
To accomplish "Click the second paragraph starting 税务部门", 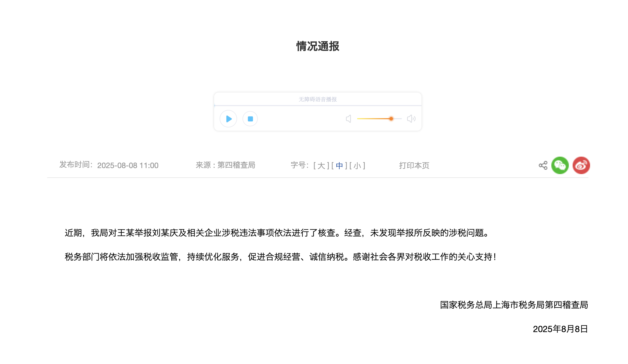I will point(280,257).
